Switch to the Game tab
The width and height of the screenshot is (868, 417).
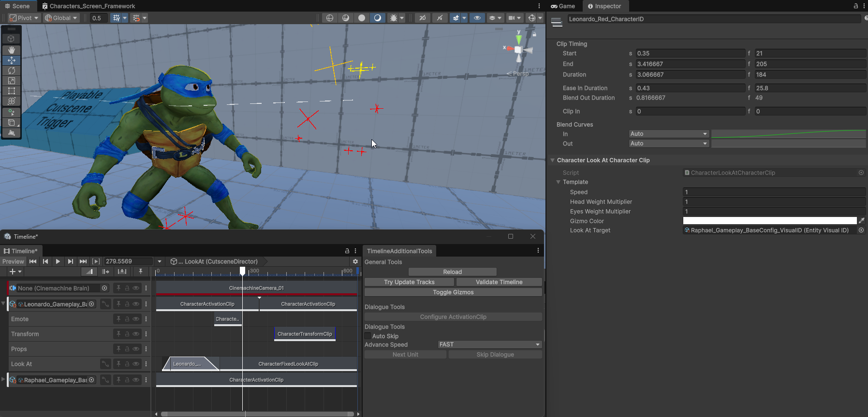(563, 6)
